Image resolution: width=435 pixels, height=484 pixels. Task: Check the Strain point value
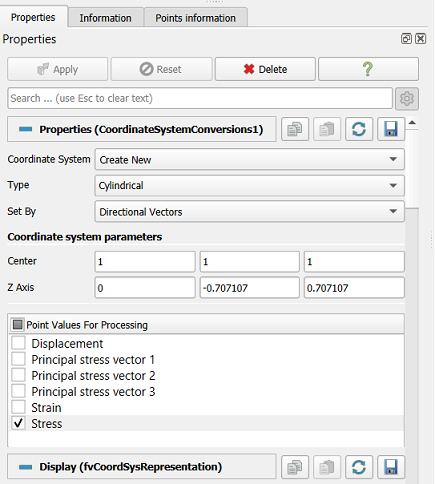(18, 407)
